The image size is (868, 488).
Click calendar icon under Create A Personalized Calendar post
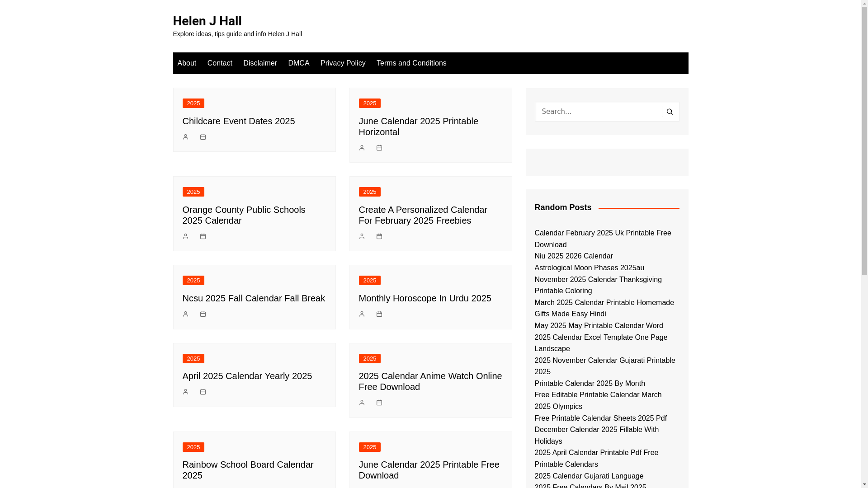pyautogui.click(x=379, y=236)
